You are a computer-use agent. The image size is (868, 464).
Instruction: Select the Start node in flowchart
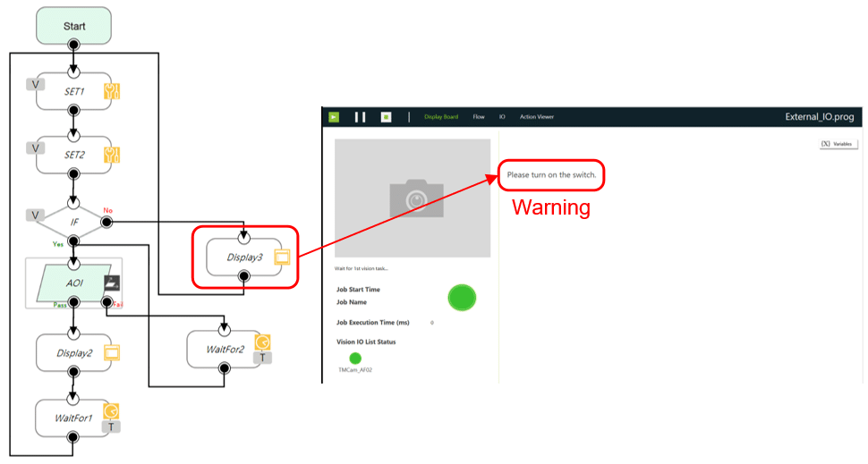(74, 25)
